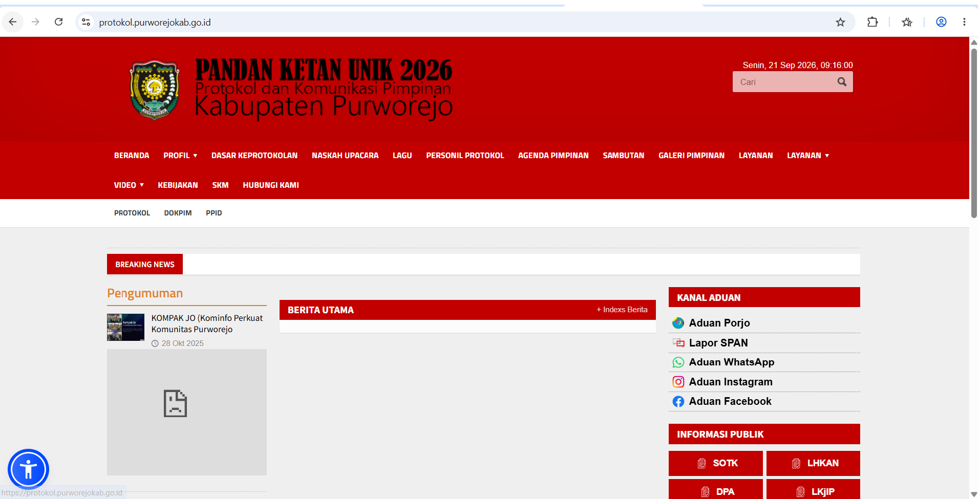Go to the AGENDA PIMPINAN menu
980x499 pixels.
coord(553,156)
